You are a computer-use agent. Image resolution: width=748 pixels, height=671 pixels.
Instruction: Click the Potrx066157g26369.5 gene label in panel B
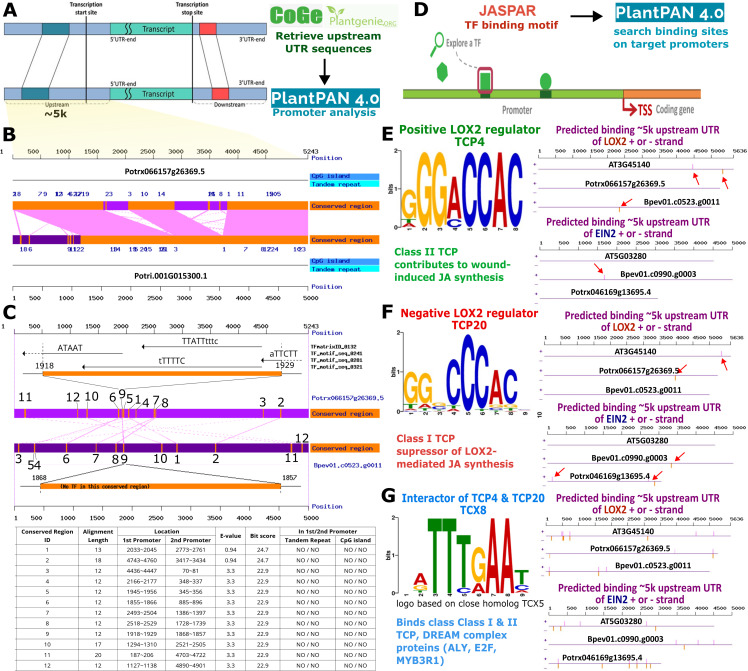165,171
